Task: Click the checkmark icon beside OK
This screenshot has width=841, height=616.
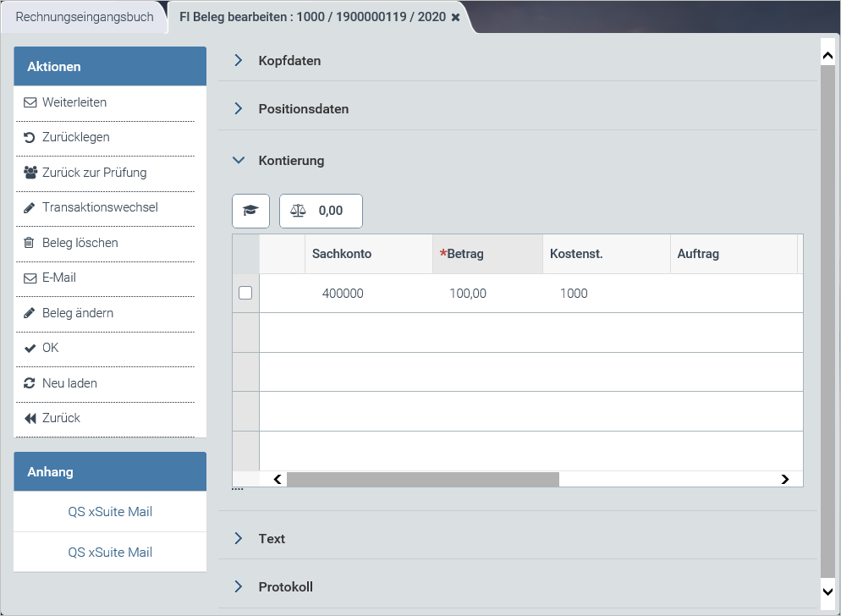Action: 30,348
